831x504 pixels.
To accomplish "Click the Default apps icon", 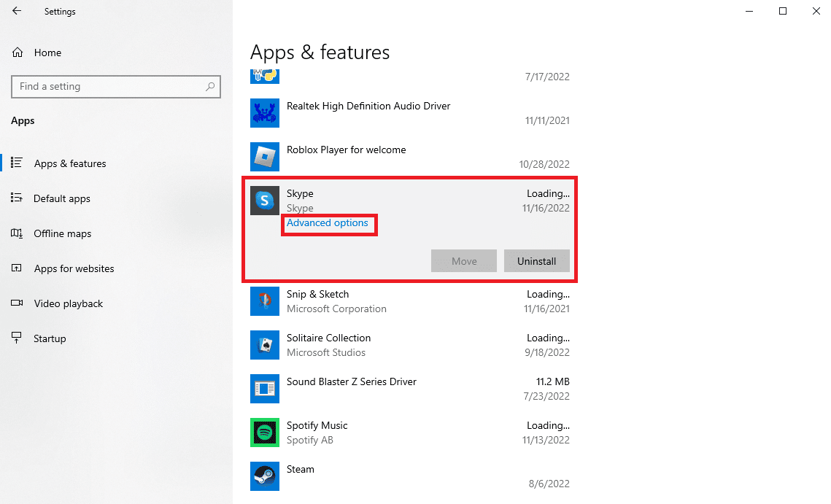I will pyautogui.click(x=17, y=198).
